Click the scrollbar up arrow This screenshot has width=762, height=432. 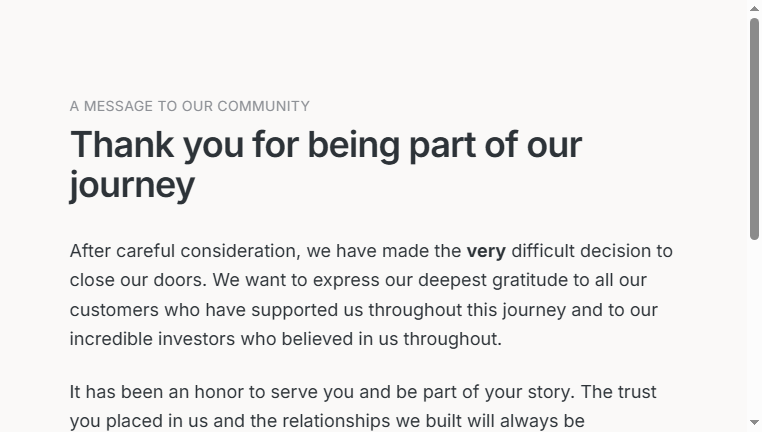754,8
